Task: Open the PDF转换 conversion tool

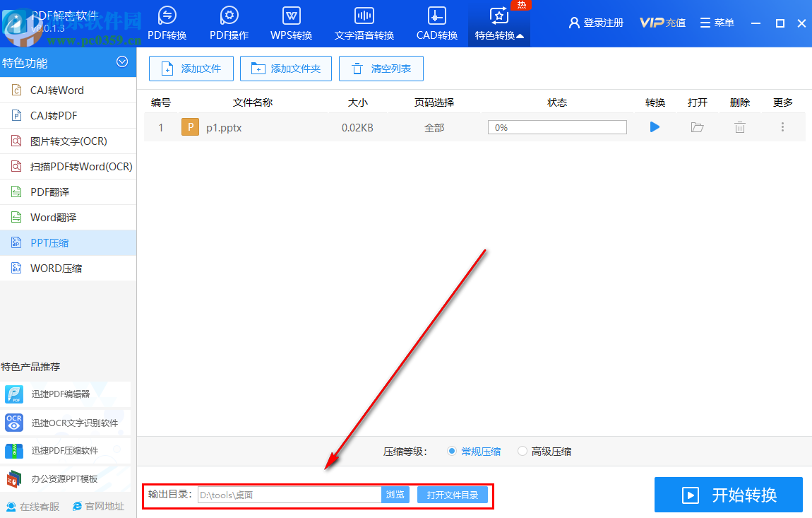Action: click(167, 23)
